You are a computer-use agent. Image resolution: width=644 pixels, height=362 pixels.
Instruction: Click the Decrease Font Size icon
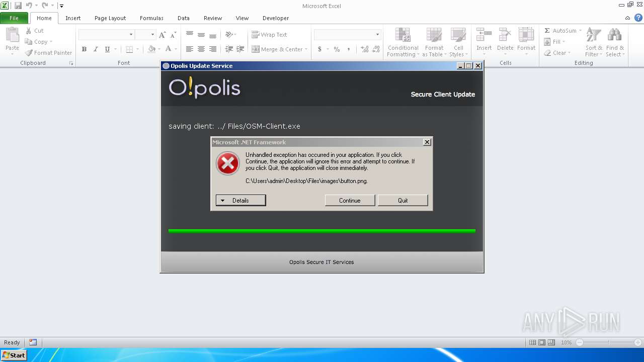[173, 35]
